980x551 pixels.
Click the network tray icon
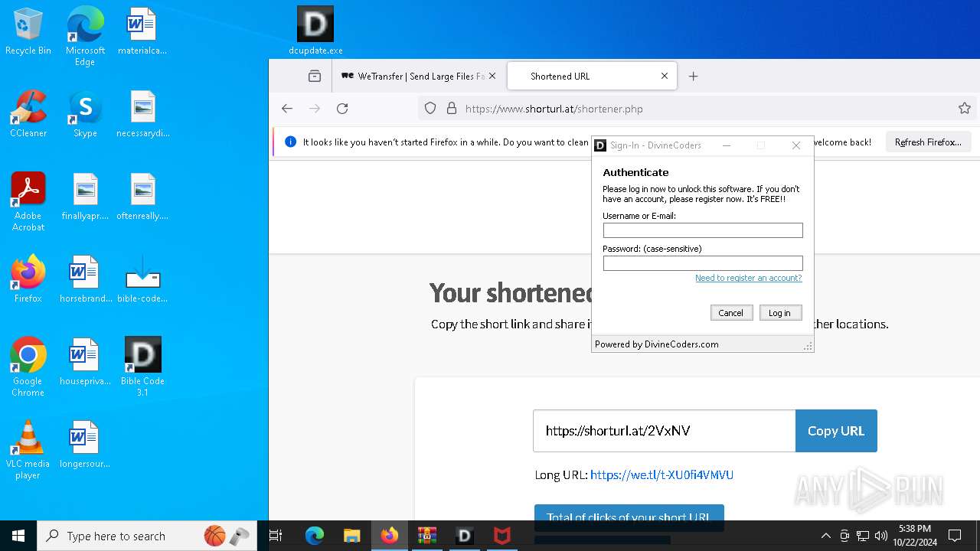point(863,536)
